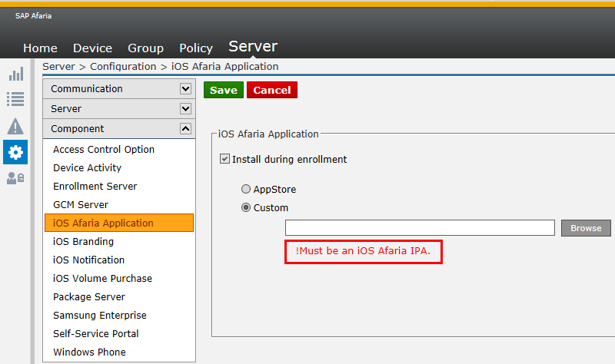Expand the Communication section arrow

pyautogui.click(x=185, y=89)
